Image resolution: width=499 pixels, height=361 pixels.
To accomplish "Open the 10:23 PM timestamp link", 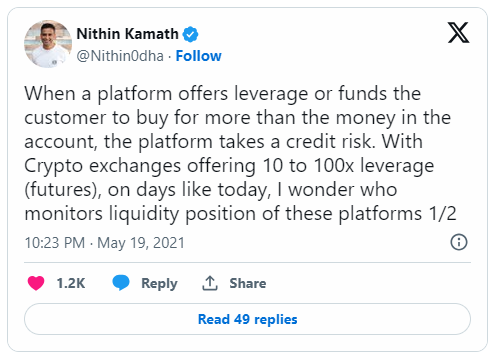I will click(x=55, y=243).
